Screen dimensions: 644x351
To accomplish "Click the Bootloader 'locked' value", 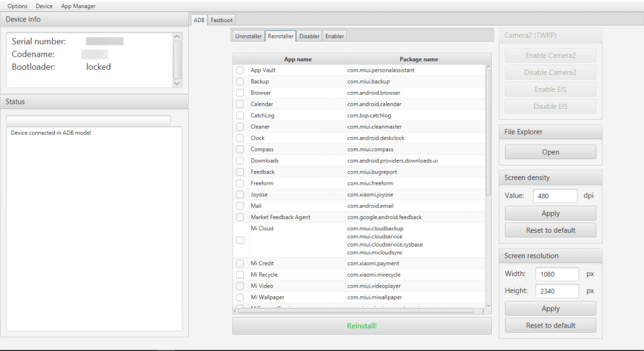I will pyautogui.click(x=98, y=67).
